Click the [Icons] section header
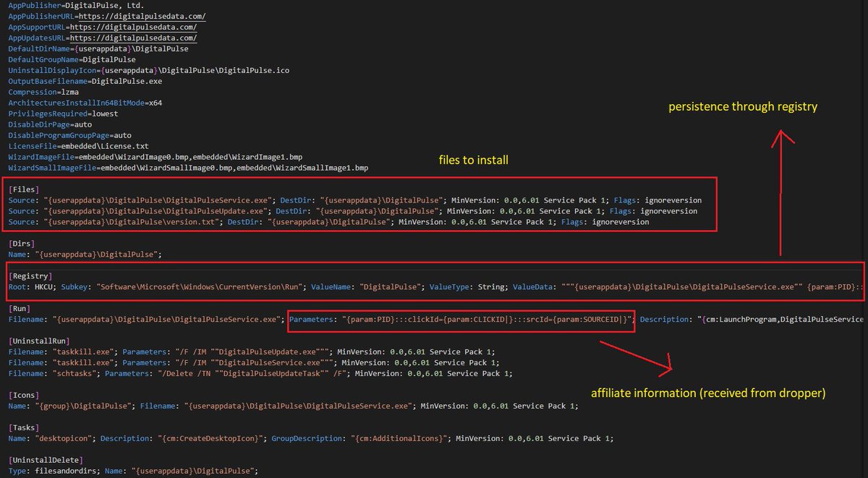This screenshot has width=868, height=478. [x=25, y=395]
